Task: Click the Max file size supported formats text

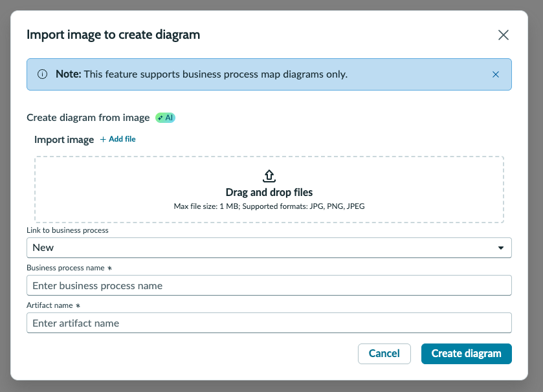Action: point(269,206)
